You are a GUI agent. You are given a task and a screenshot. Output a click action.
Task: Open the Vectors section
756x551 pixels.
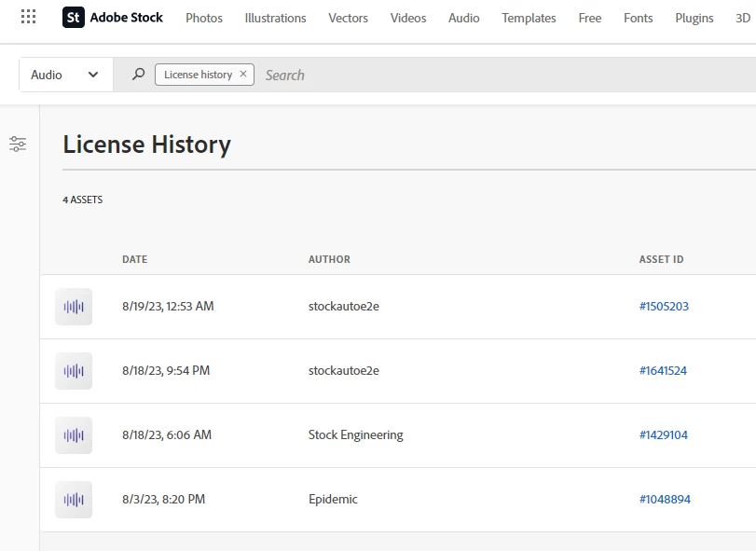(x=348, y=18)
